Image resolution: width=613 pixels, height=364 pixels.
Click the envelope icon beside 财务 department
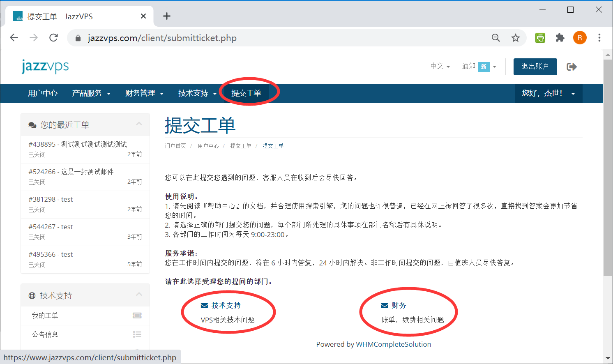click(x=385, y=305)
